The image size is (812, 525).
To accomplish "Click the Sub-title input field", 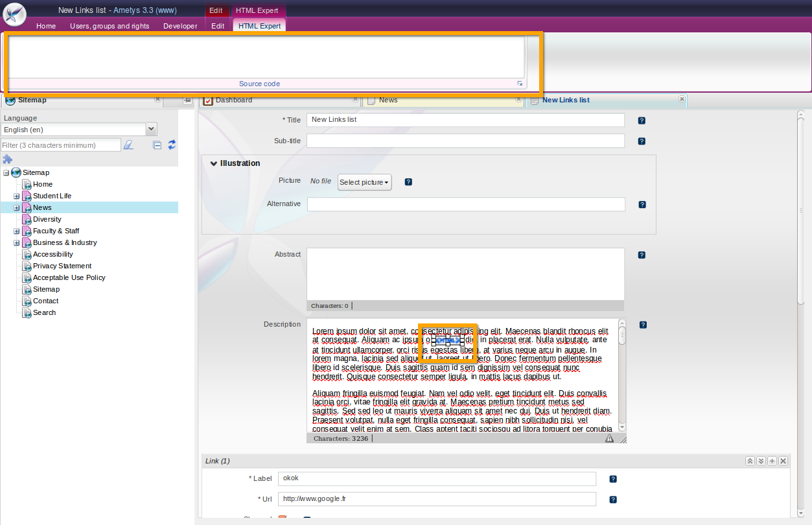I will coord(465,141).
